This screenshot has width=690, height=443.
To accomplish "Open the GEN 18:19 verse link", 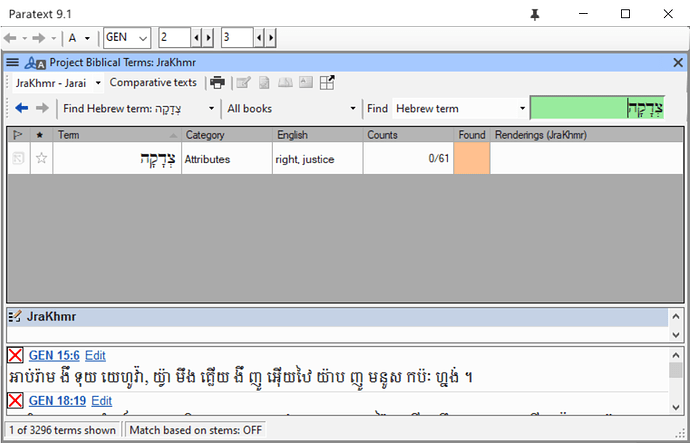I will (x=57, y=401).
